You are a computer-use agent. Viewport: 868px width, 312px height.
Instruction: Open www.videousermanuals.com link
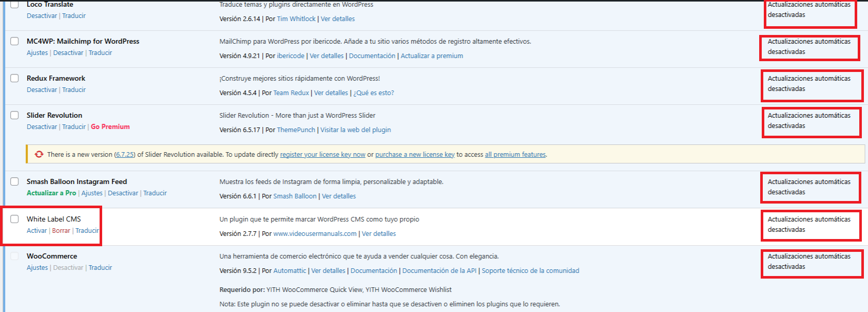click(315, 234)
